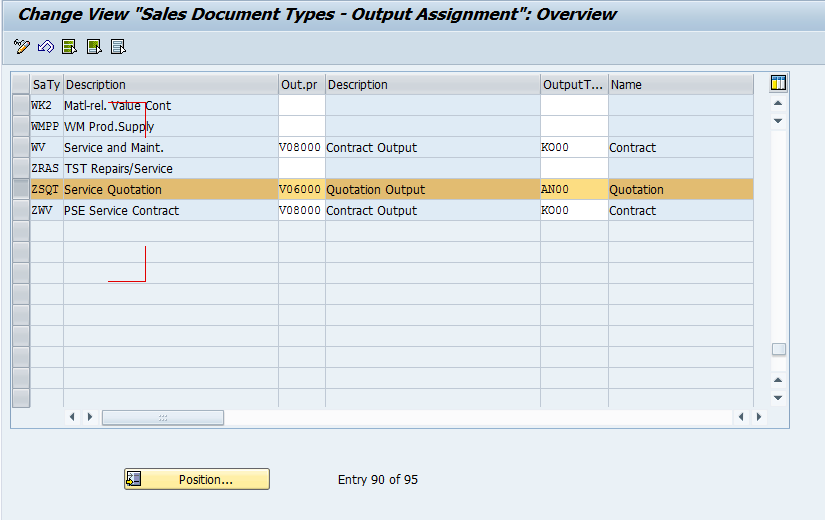Click the OutputT... column header
Image resolution: width=825 pixels, height=520 pixels.
coord(574,84)
